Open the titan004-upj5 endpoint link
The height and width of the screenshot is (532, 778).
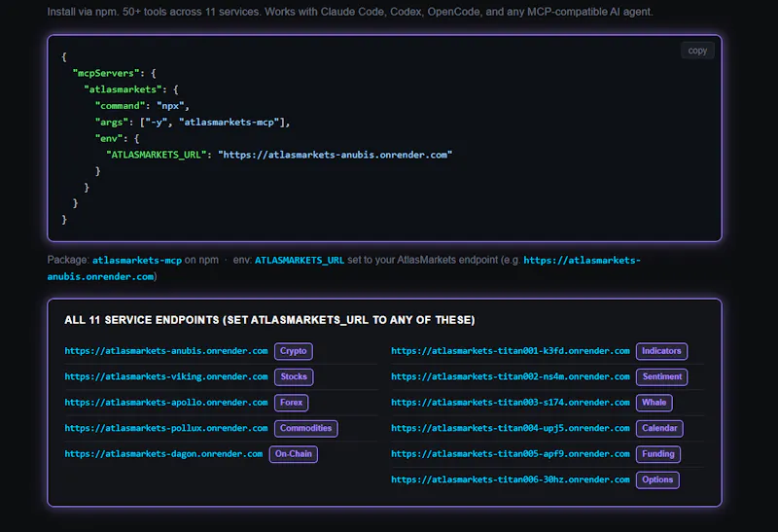(511, 428)
